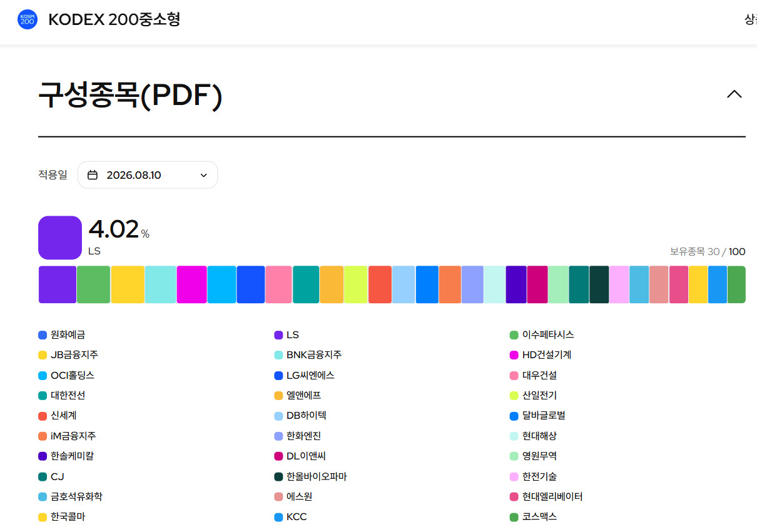This screenshot has width=757, height=532.
Task: Select the indigo 한솔케미칼 segment in the bar
Action: [516, 284]
